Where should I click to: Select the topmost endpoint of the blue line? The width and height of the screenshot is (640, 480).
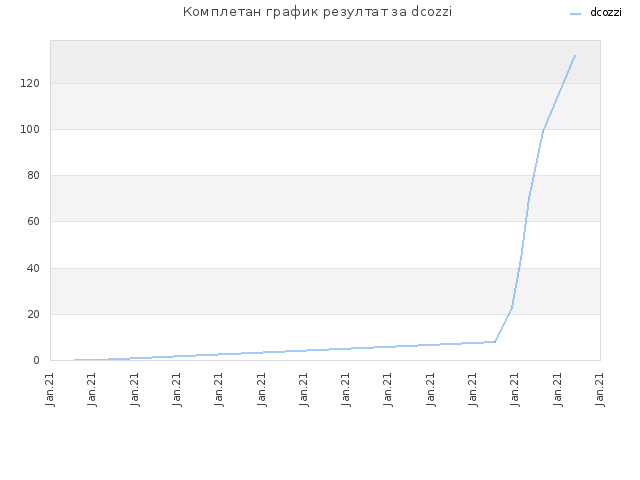575,56
